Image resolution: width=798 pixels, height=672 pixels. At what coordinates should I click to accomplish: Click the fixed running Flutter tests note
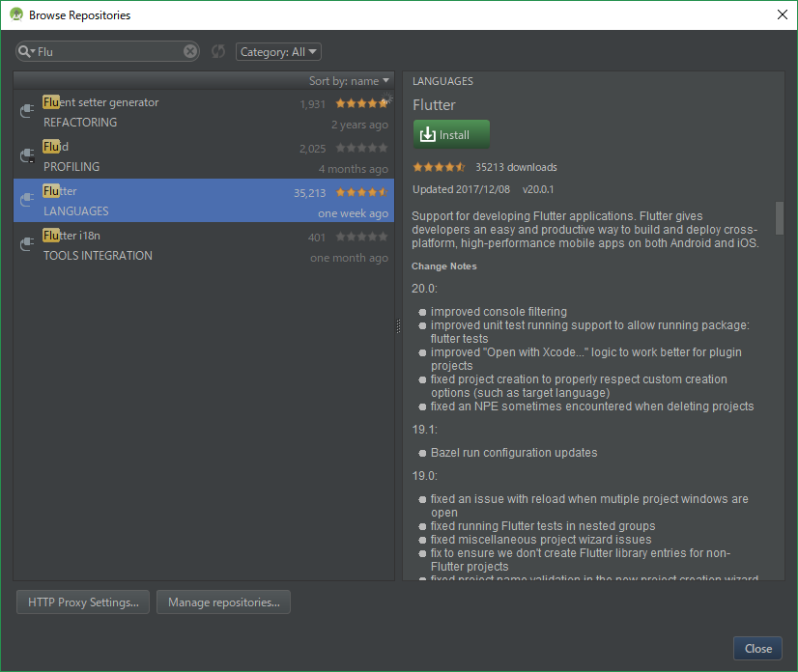(543, 526)
